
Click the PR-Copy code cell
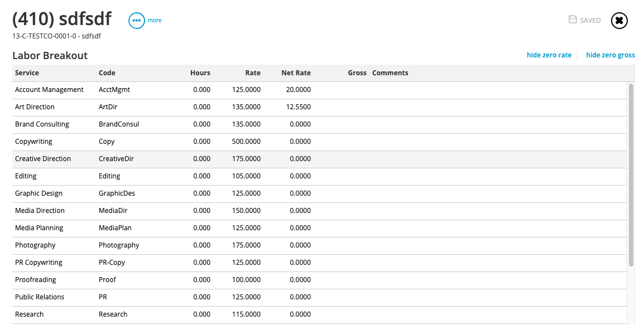click(112, 262)
